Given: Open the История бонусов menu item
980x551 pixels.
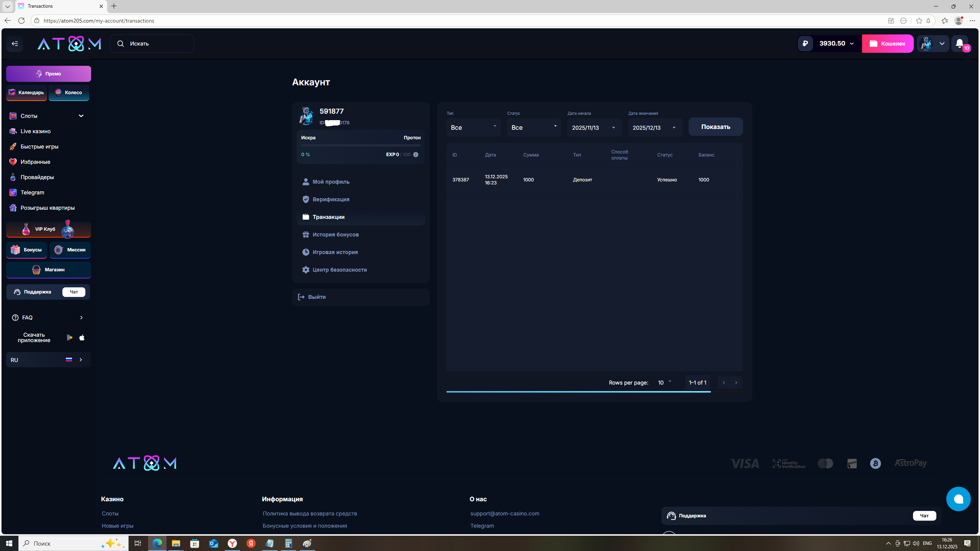Looking at the screenshot, I should click(335, 235).
